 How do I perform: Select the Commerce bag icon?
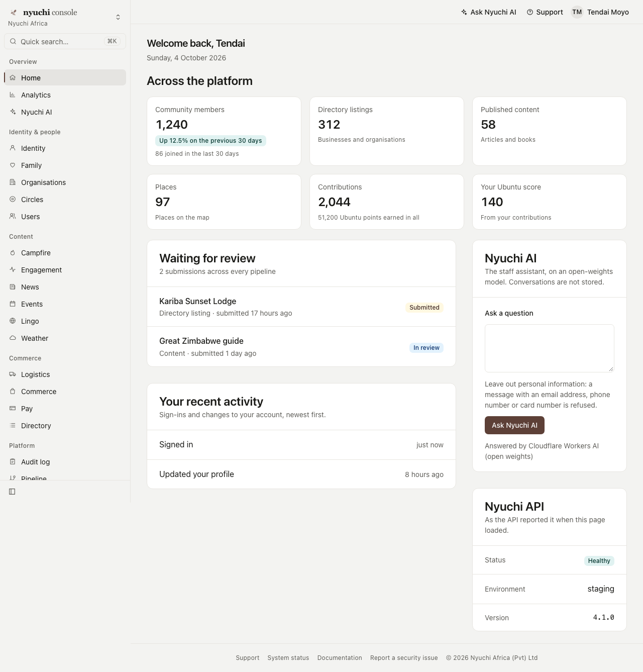pyautogui.click(x=13, y=392)
